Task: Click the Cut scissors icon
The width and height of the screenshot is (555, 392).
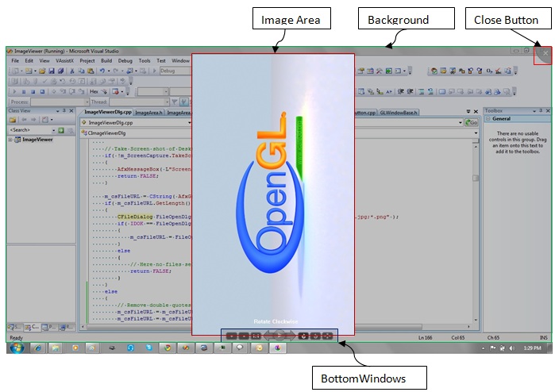Action: click(71, 71)
